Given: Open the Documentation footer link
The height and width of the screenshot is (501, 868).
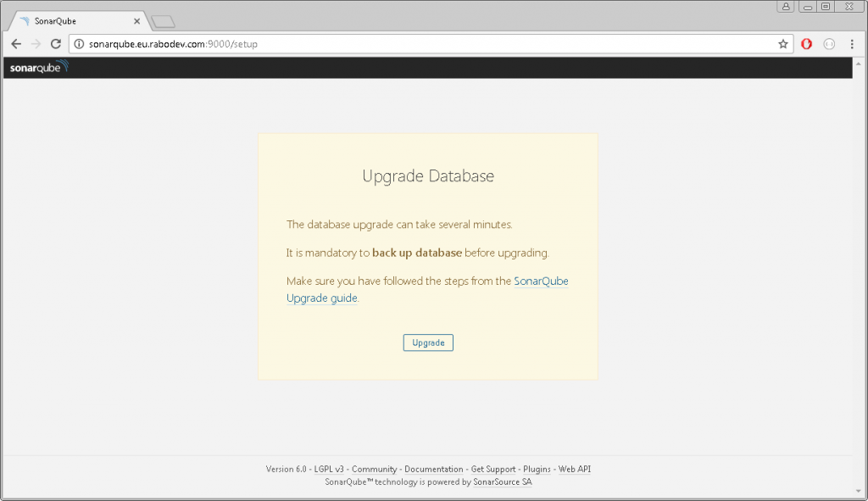Looking at the screenshot, I should (x=433, y=469).
